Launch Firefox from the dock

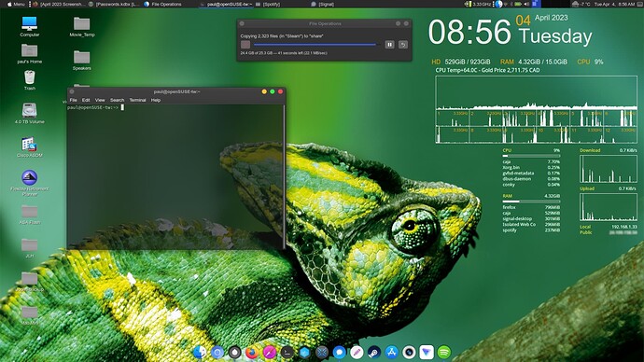252,352
